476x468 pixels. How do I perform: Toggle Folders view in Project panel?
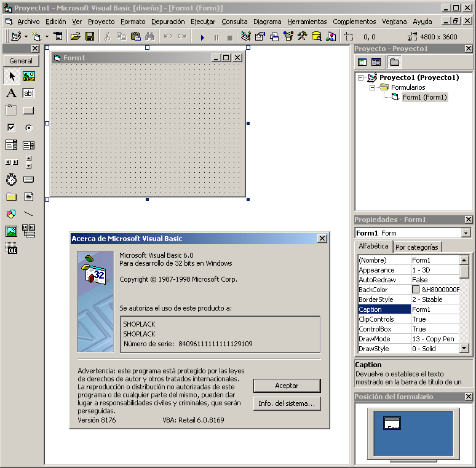coord(394,62)
